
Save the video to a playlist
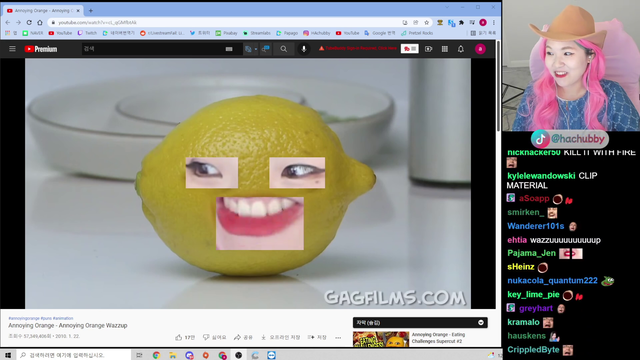pyautogui.click(x=317, y=338)
